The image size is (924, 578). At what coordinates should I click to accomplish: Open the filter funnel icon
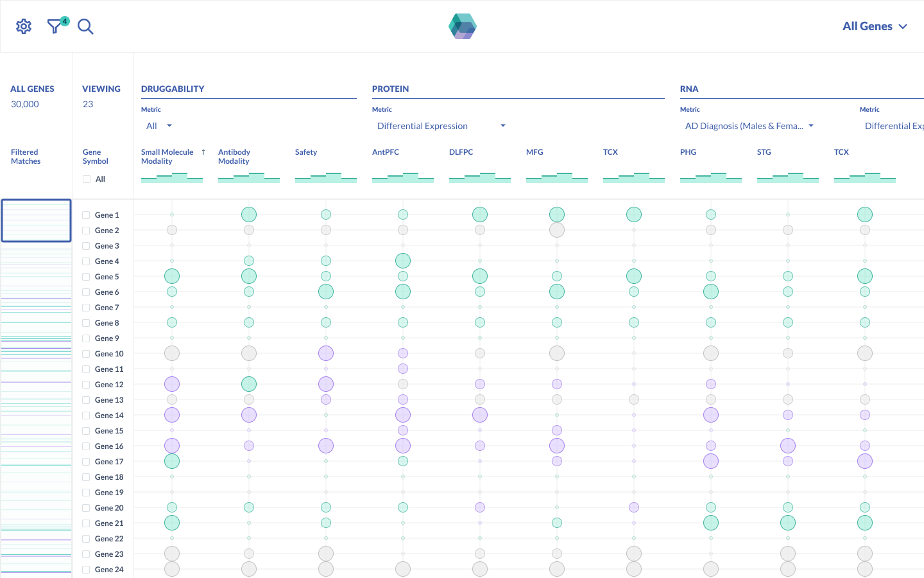[x=55, y=26]
